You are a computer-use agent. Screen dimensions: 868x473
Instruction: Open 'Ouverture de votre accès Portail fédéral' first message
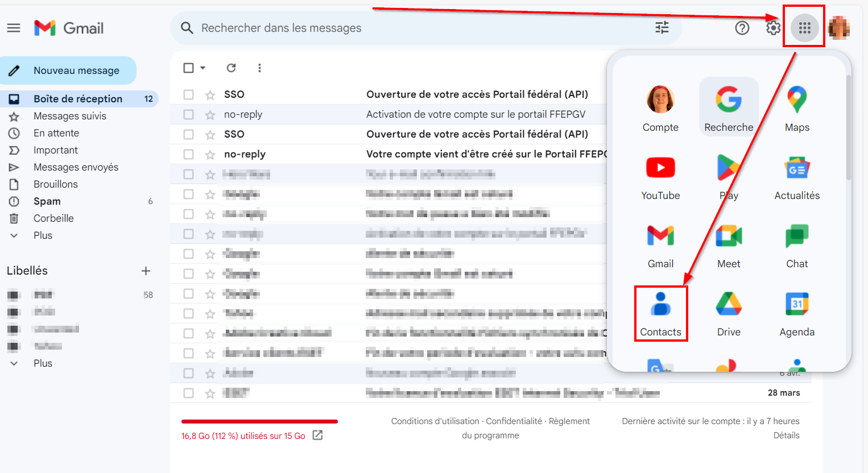[477, 94]
